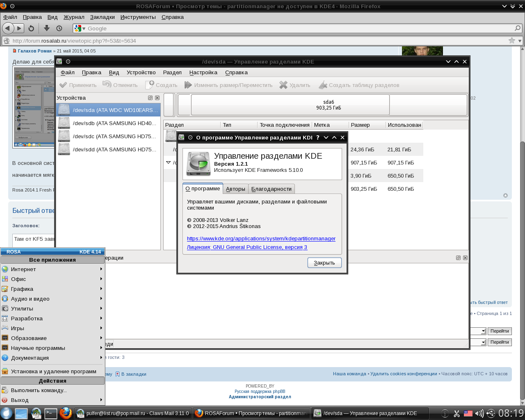Click the Закрыть button in About dialog
This screenshot has width=525, height=420.
pos(324,262)
